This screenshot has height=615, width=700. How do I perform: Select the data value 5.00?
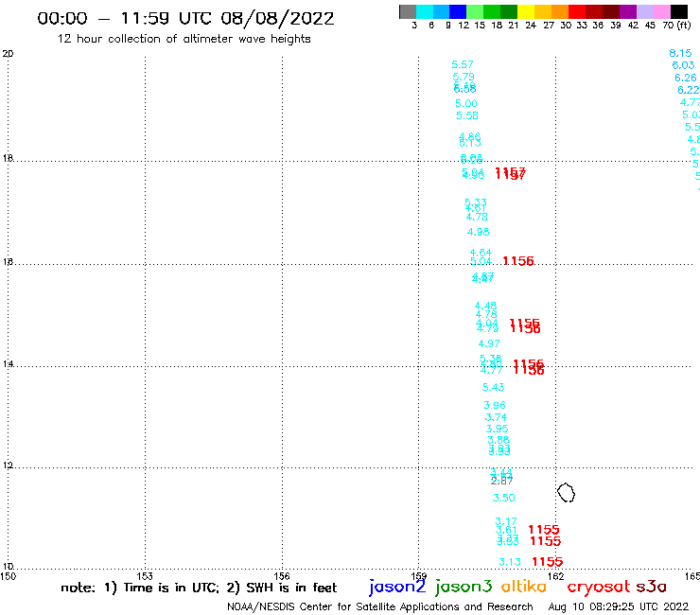click(x=466, y=104)
